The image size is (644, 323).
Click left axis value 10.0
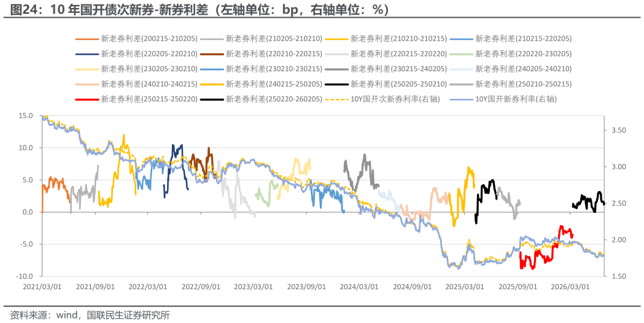[x=25, y=148]
